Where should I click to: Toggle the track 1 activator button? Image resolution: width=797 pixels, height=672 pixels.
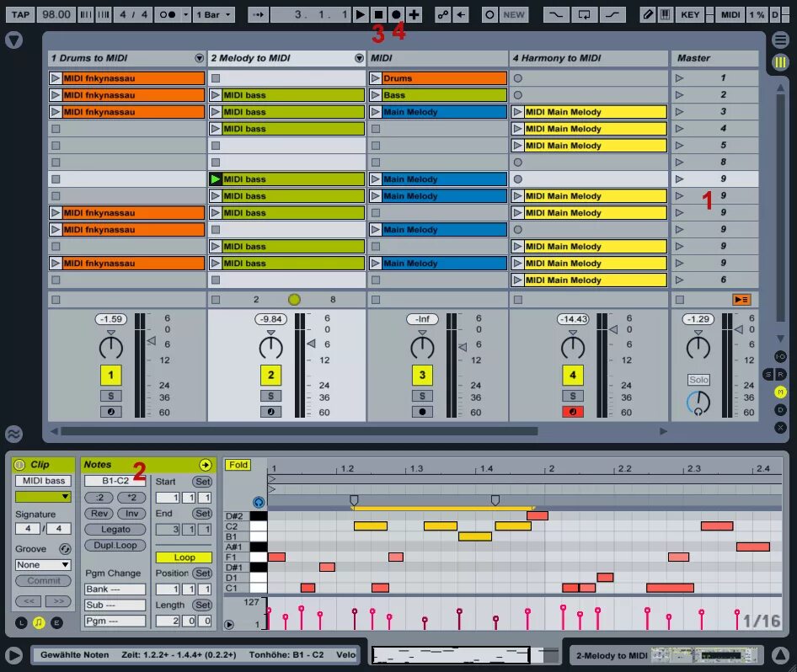(x=111, y=376)
